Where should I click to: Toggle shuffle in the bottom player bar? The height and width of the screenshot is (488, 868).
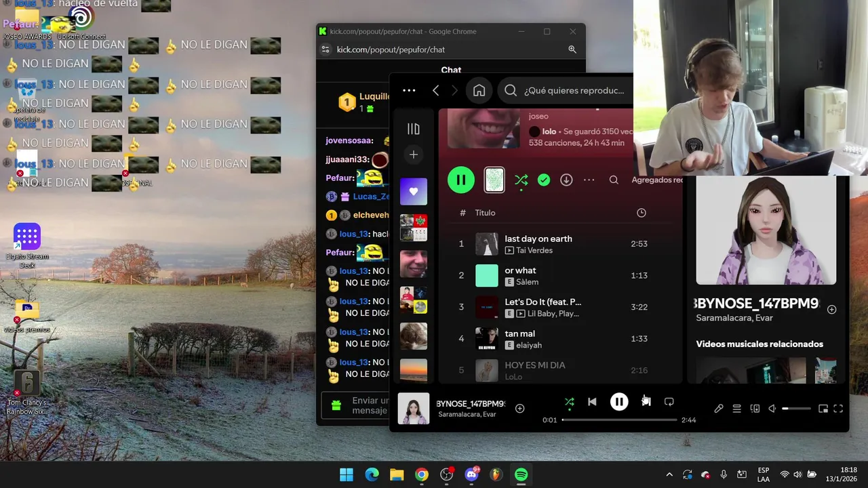coord(570,402)
